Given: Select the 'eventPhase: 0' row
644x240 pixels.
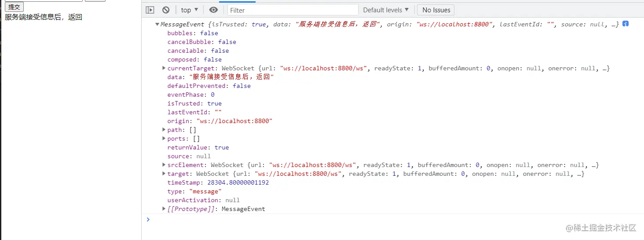Looking at the screenshot, I should pyautogui.click(x=191, y=95).
